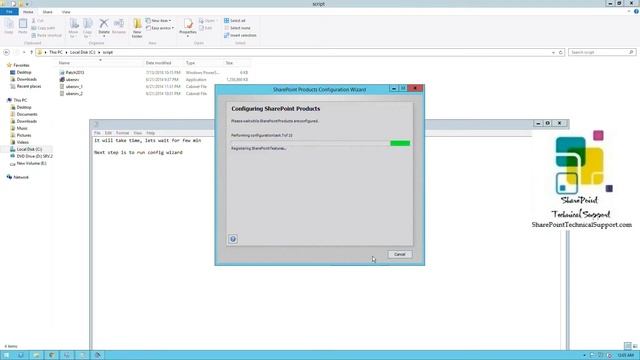This screenshot has width=640, height=360.
Task: Click the This PC breadcrumb in address bar
Action: click(56, 52)
